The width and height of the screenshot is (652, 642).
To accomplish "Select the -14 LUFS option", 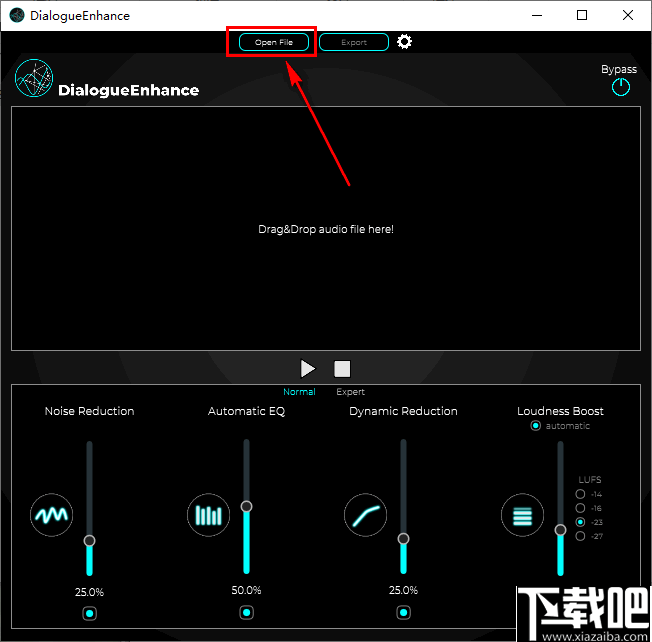I will [580, 494].
